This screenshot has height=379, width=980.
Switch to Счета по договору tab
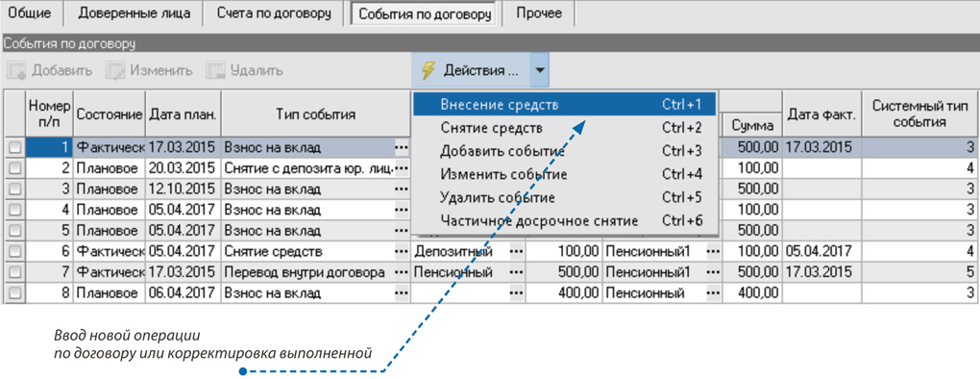pos(275,13)
